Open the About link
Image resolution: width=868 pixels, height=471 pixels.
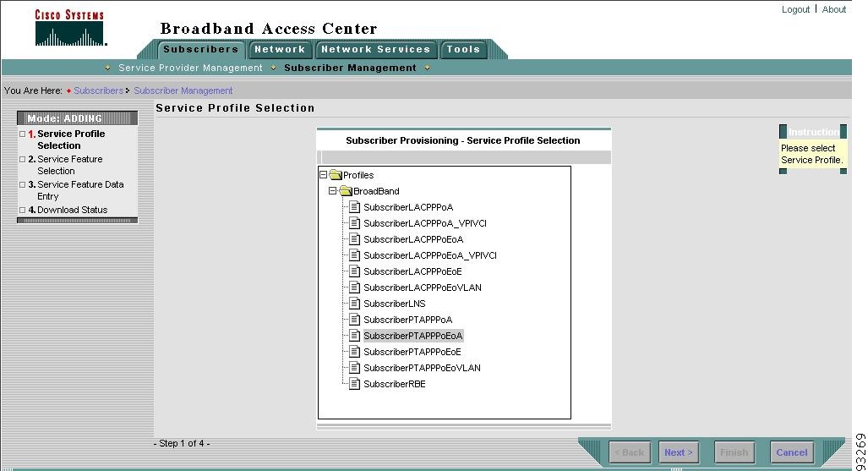[833, 9]
